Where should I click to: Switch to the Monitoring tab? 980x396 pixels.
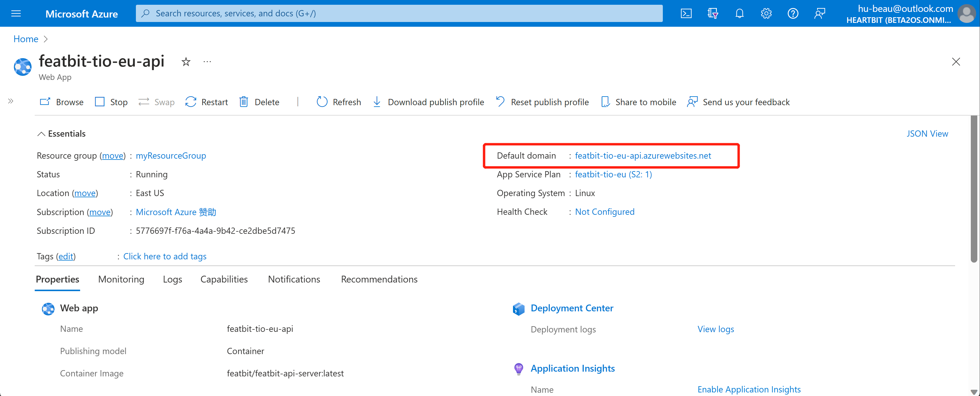(121, 279)
